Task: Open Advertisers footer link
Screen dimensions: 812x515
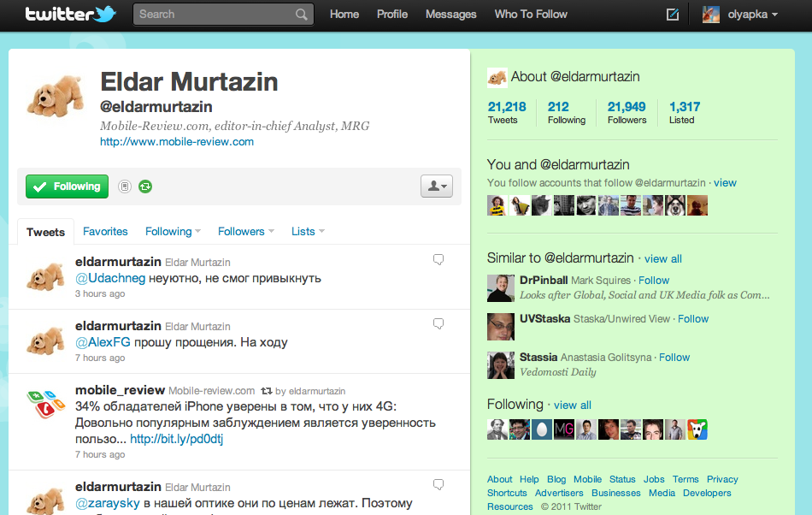Action: tap(559, 493)
